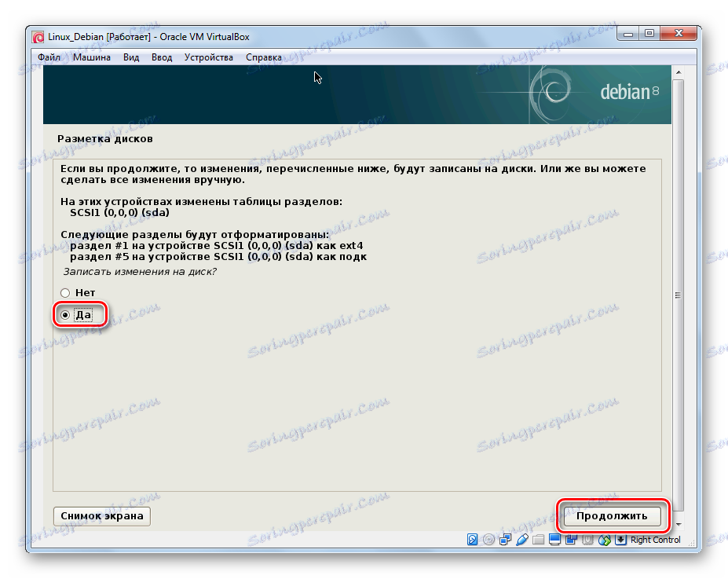
Task: Click the vertical scrollbar thumb
Action: point(679,295)
